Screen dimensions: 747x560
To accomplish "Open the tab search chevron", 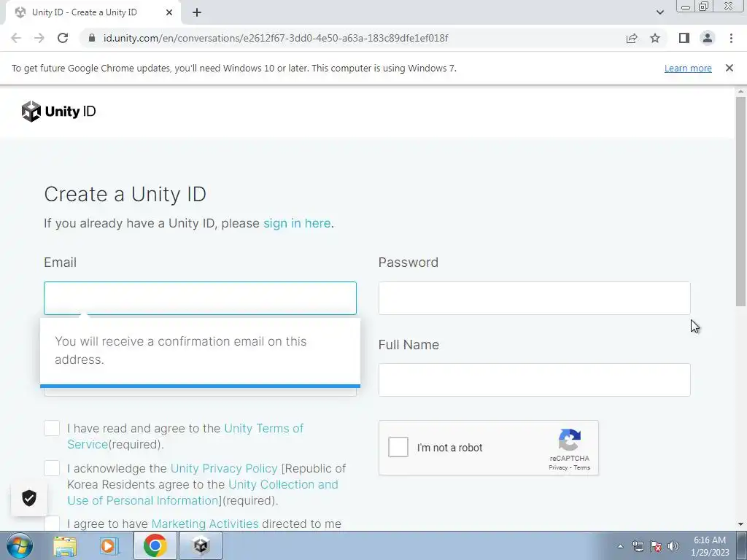I will coord(659,12).
